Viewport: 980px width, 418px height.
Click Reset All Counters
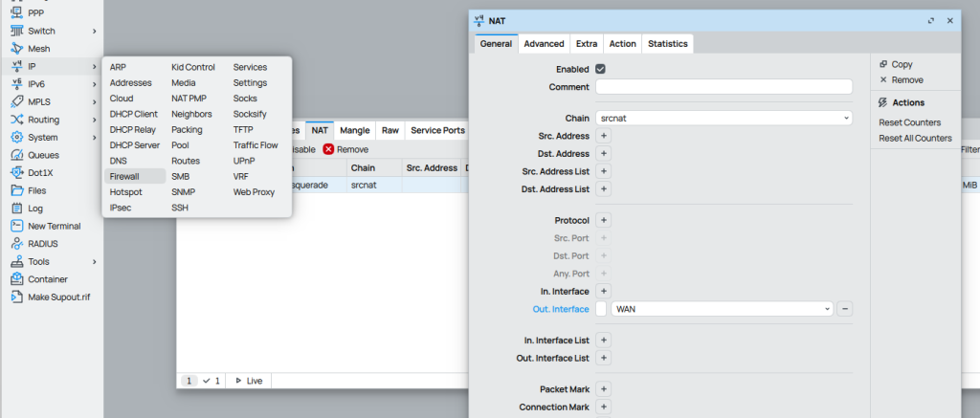tap(915, 138)
